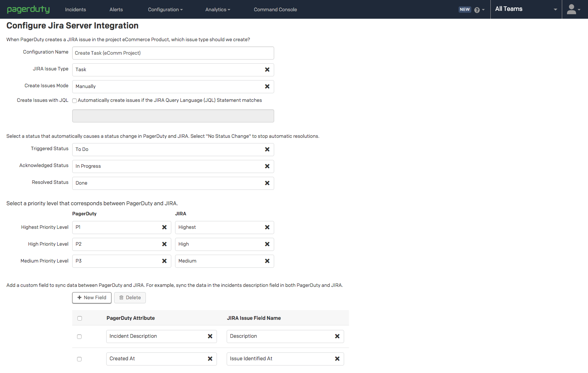Expand the All Teams selector
The image size is (588, 373).
pyautogui.click(x=526, y=9)
